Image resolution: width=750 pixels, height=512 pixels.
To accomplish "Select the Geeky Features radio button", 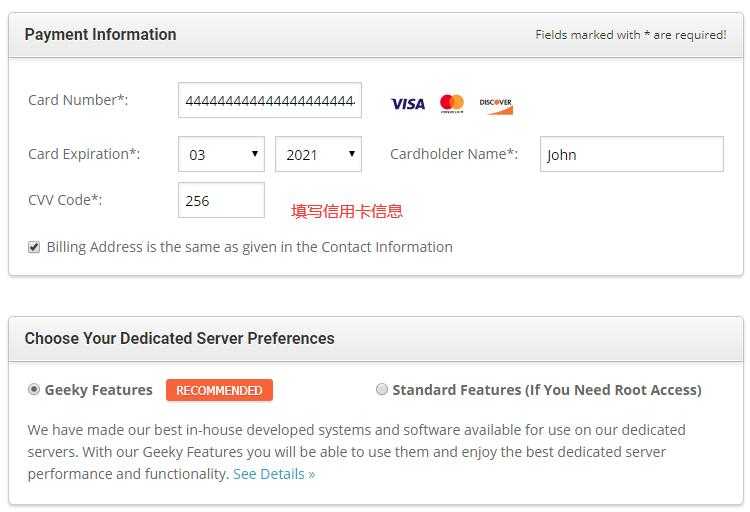I will (x=34, y=390).
